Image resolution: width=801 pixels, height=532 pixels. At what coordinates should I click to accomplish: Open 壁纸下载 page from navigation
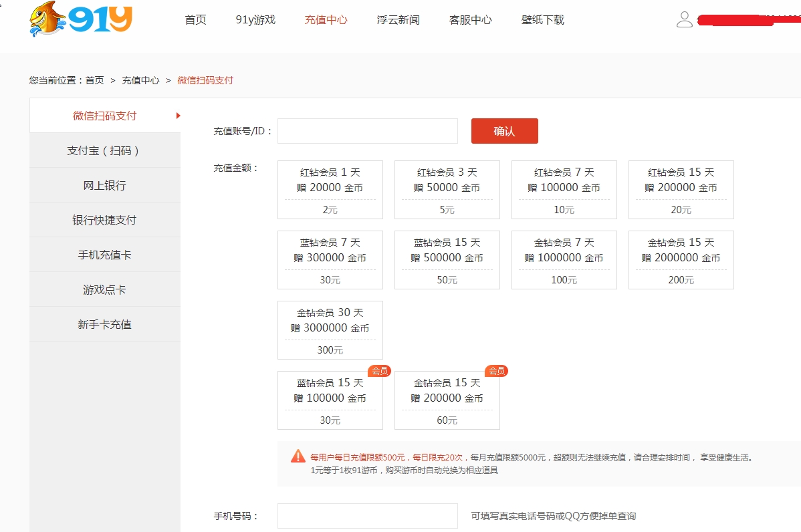[x=542, y=20]
